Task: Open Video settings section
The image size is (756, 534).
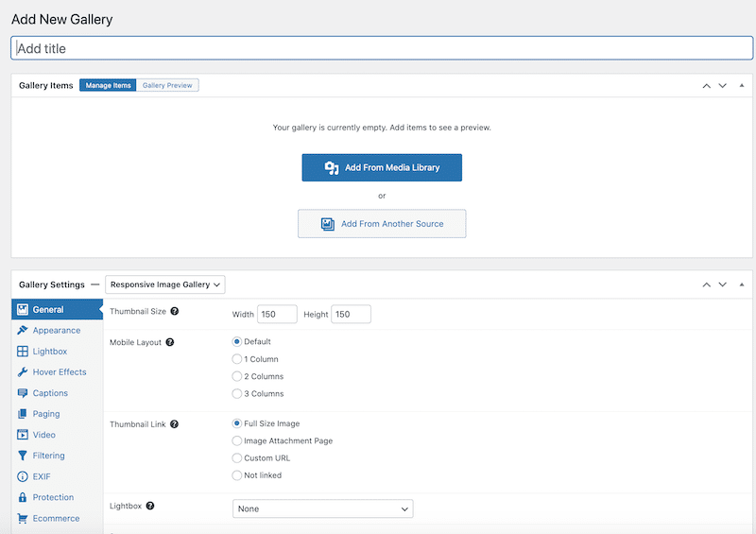Action: point(58,435)
